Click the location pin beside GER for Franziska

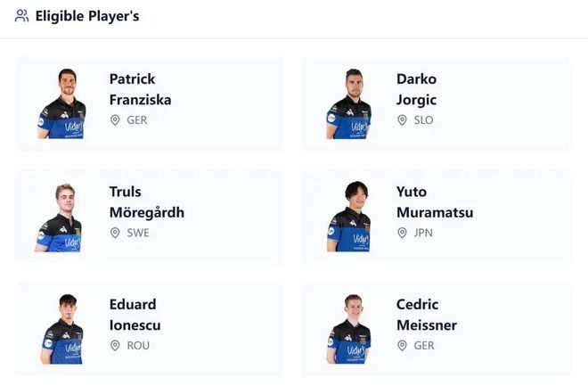point(115,120)
